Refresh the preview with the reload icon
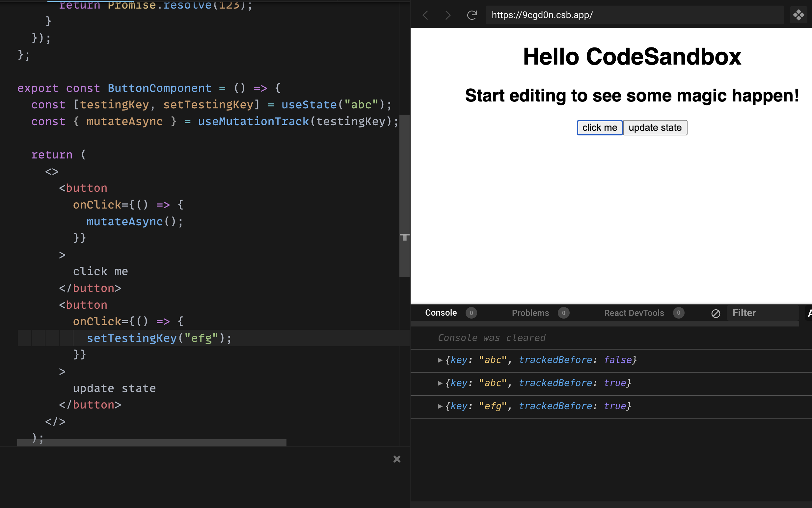This screenshot has width=812, height=508. (x=472, y=15)
